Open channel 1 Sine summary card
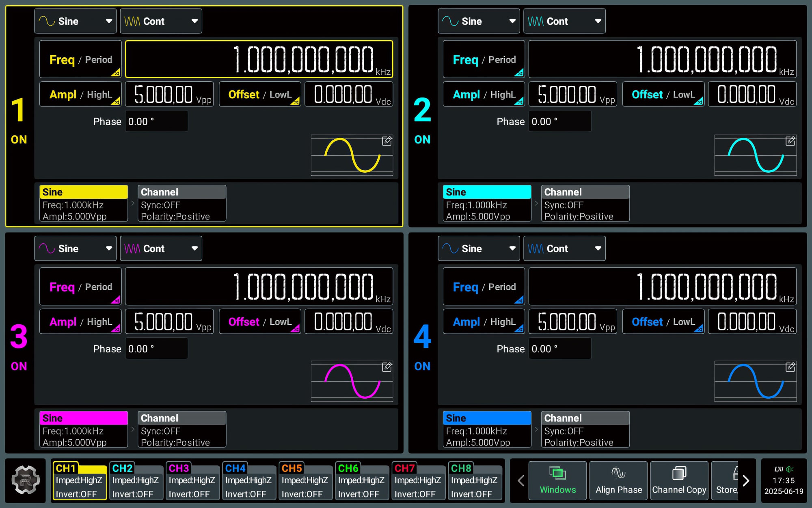The width and height of the screenshot is (812, 508). (x=84, y=203)
